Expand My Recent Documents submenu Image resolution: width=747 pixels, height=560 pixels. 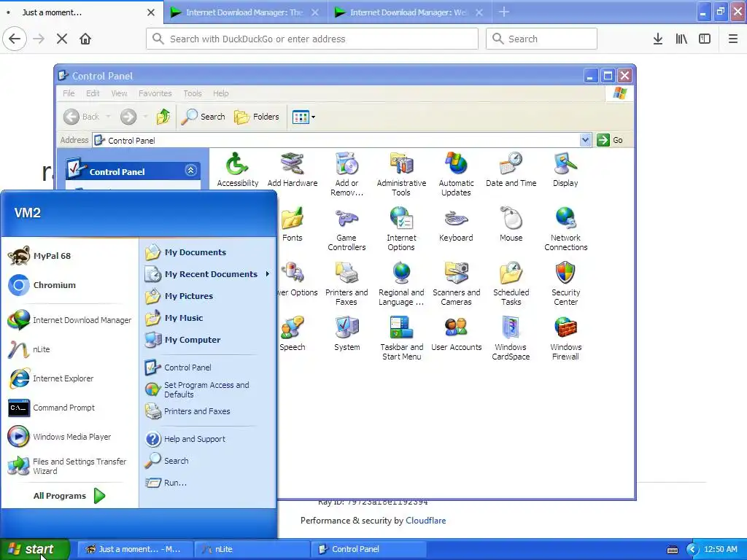point(208,274)
